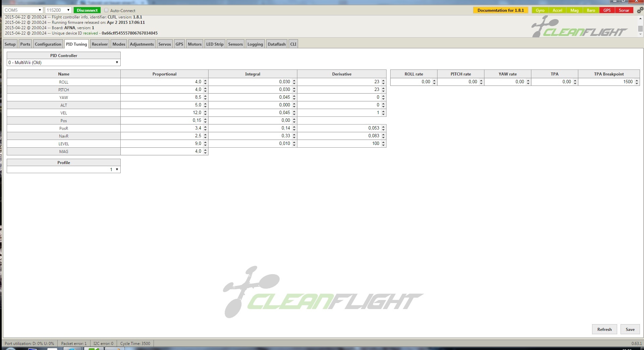
Task: Open the Servos tab
Action: [x=165, y=44]
